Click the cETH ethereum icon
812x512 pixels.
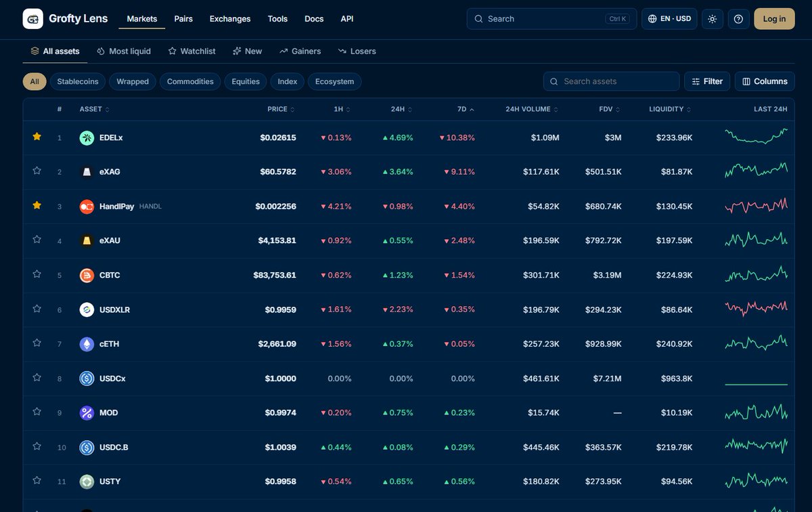(x=87, y=344)
